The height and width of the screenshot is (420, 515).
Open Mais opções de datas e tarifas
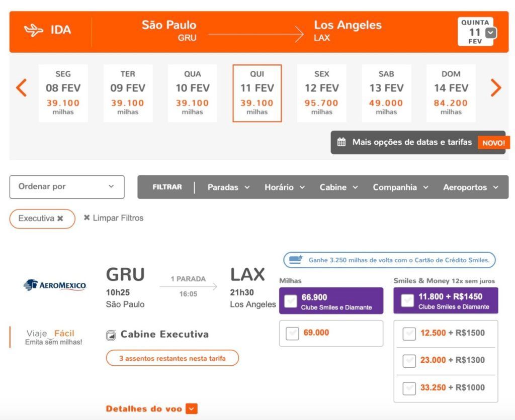[x=418, y=142]
